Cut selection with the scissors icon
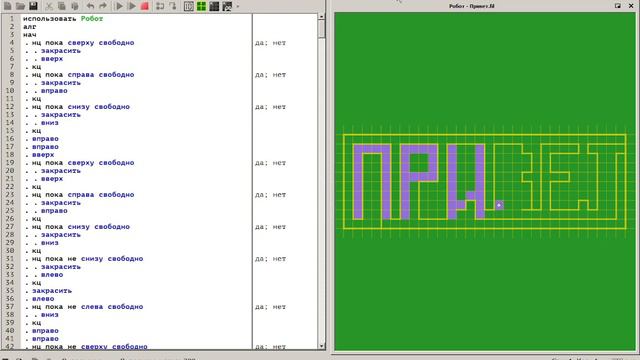The width and height of the screenshot is (640, 360). point(49,6)
